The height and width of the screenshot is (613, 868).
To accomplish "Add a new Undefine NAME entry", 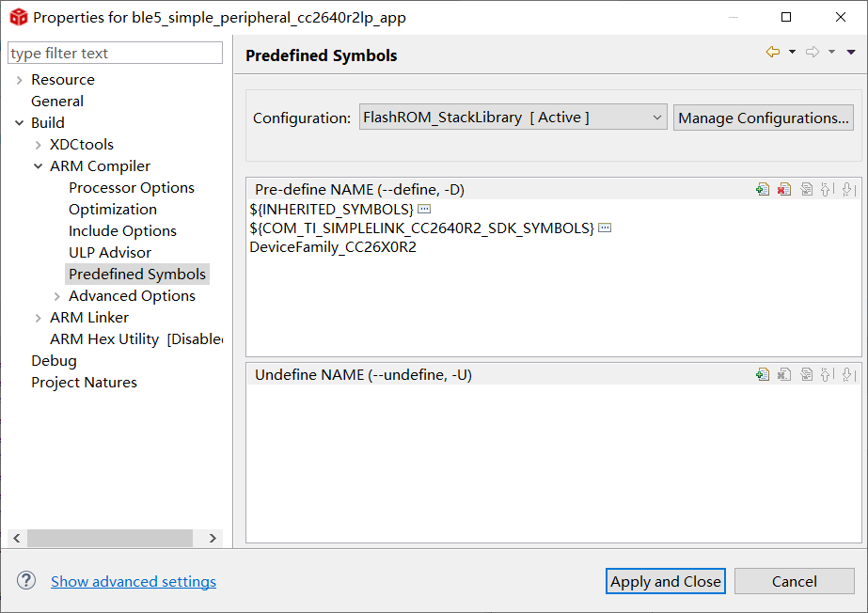I will (763, 374).
